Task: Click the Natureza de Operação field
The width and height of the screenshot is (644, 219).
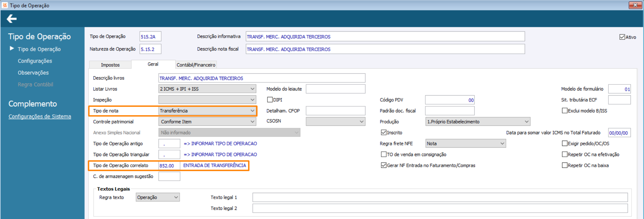Action: (x=150, y=49)
